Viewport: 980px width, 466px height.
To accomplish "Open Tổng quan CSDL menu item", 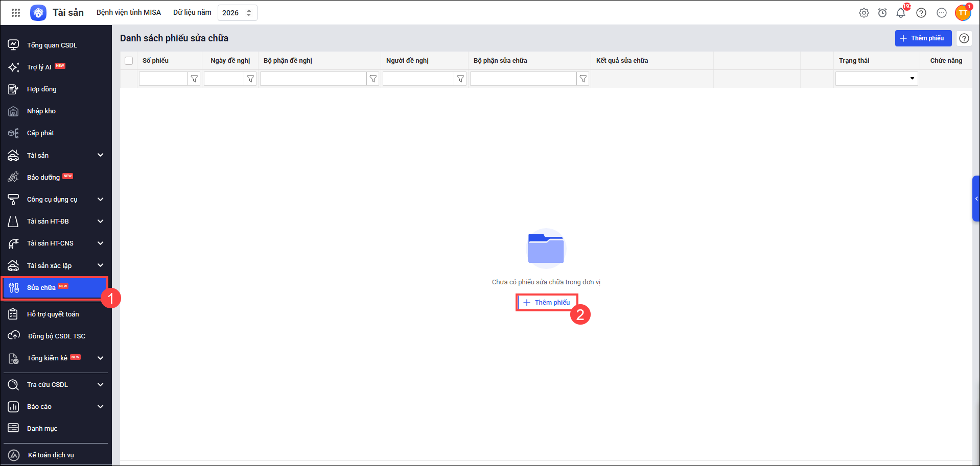I will click(52, 45).
